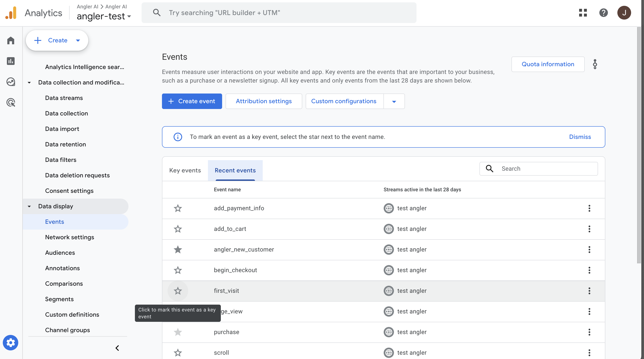Screen dimensions: 644x359
Task: Mark scroll as key event star
Action: click(x=178, y=353)
